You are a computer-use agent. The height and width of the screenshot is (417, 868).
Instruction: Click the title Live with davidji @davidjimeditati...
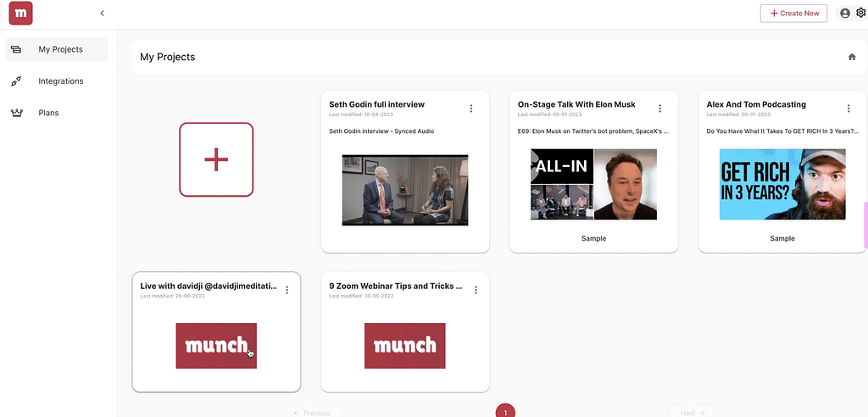coord(209,286)
